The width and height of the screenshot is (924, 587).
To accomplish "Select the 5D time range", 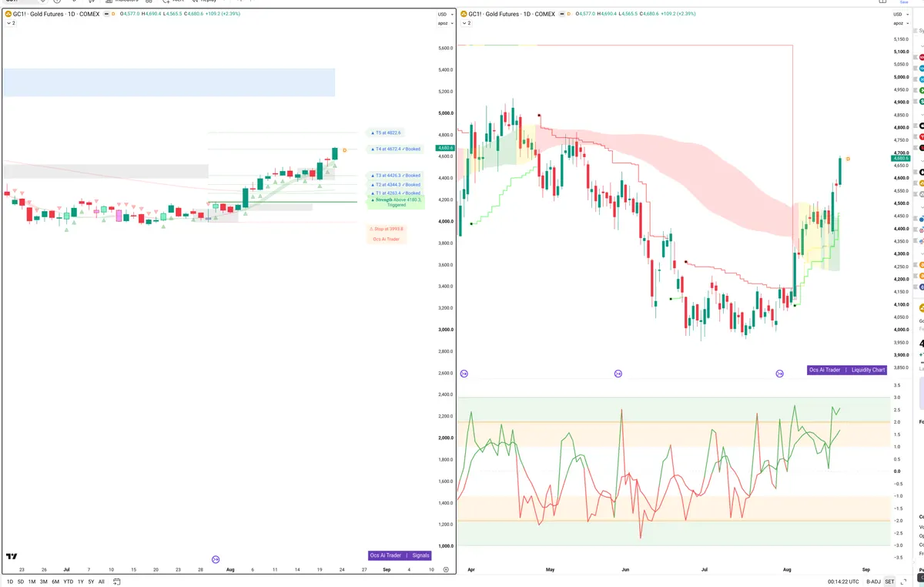I will pos(21,582).
